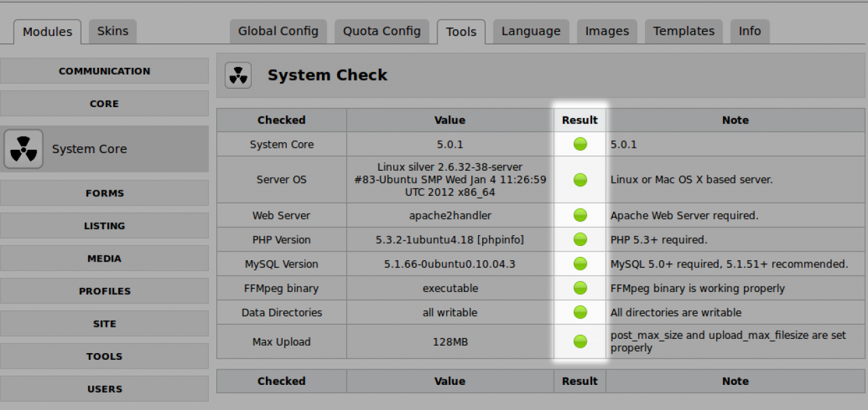
Task: Click green result dot for Web Server
Action: coord(580,216)
